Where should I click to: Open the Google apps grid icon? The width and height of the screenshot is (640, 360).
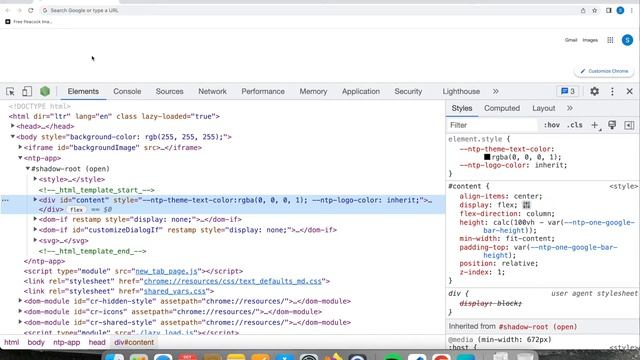610,40
